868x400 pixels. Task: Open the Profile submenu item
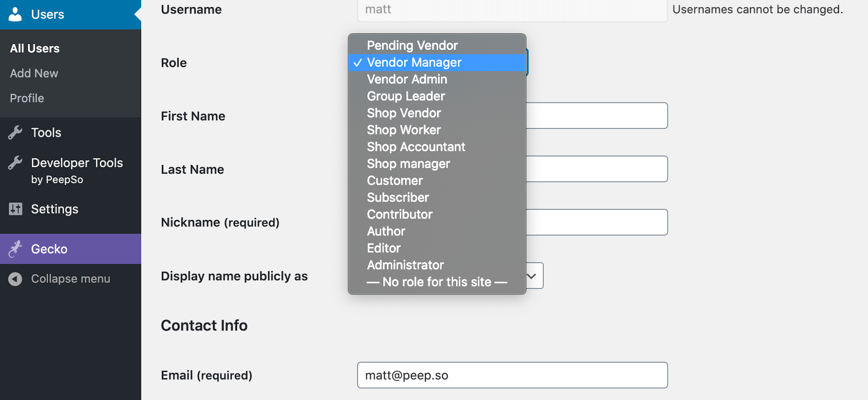(27, 98)
